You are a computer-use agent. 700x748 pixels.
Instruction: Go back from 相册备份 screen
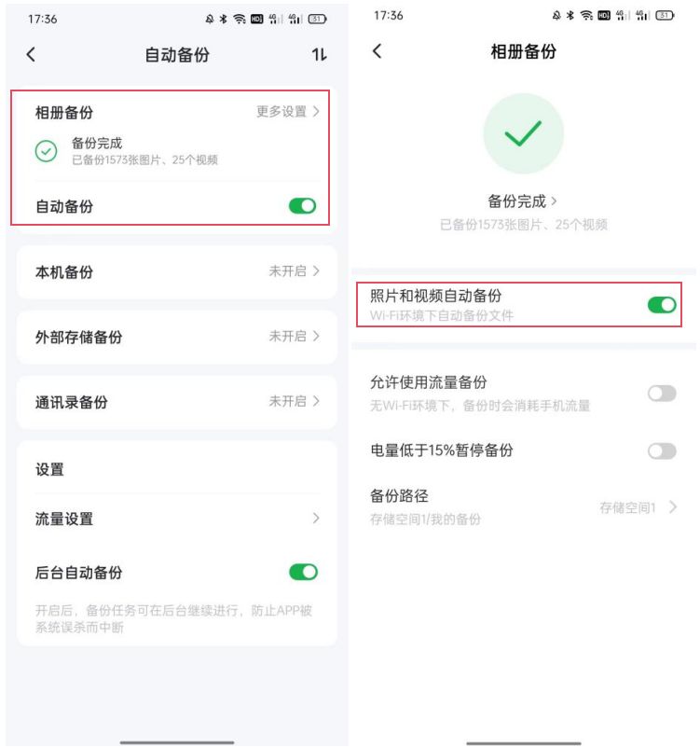377,51
